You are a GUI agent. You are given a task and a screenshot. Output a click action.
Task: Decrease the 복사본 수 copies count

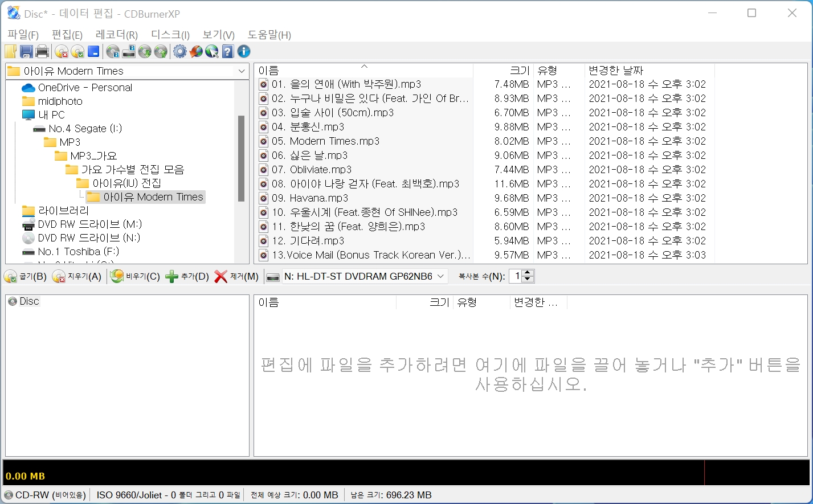pos(528,280)
